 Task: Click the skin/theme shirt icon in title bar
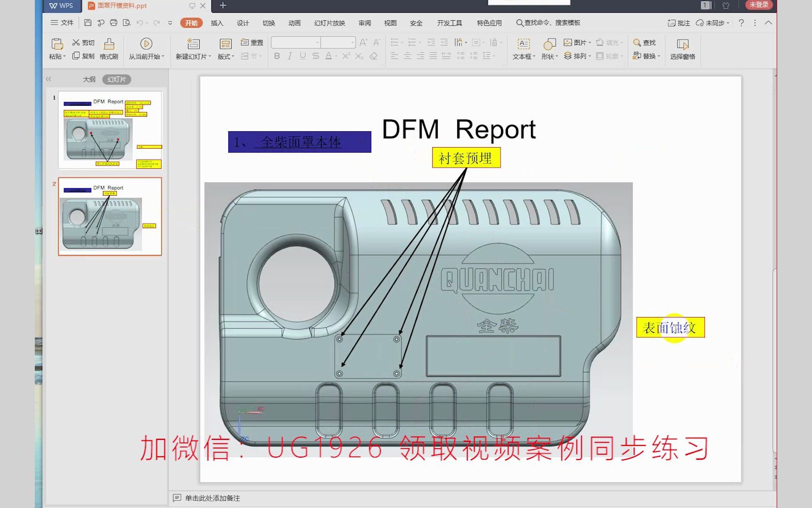coord(726,5)
